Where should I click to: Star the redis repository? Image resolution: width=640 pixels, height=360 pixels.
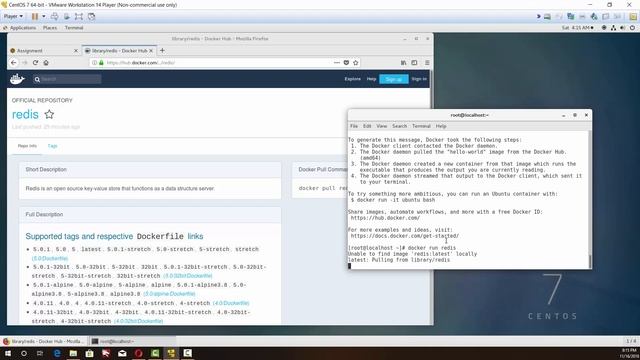[49, 114]
